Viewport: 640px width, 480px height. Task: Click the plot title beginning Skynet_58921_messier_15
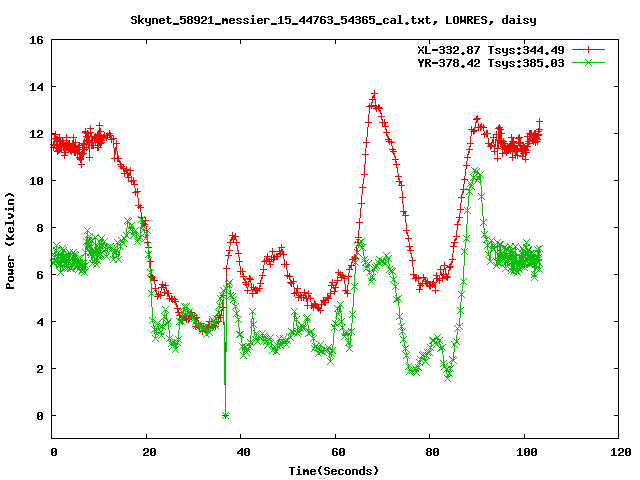click(x=333, y=20)
